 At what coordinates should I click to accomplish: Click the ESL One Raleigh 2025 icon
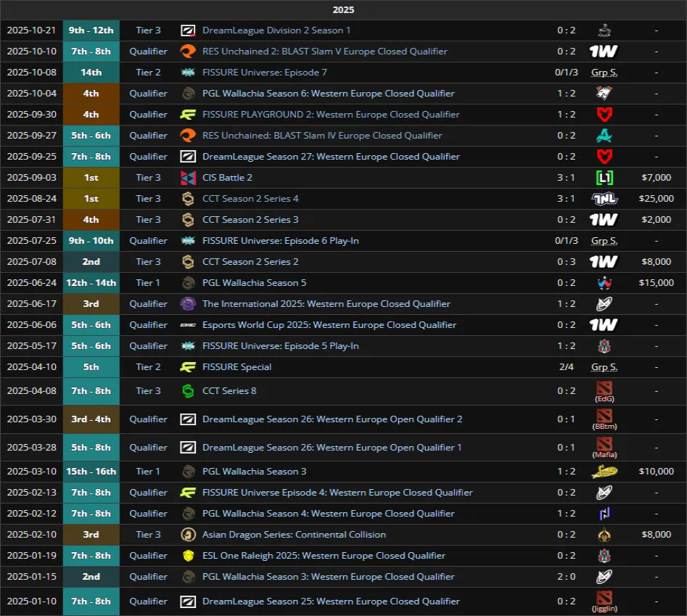click(188, 556)
